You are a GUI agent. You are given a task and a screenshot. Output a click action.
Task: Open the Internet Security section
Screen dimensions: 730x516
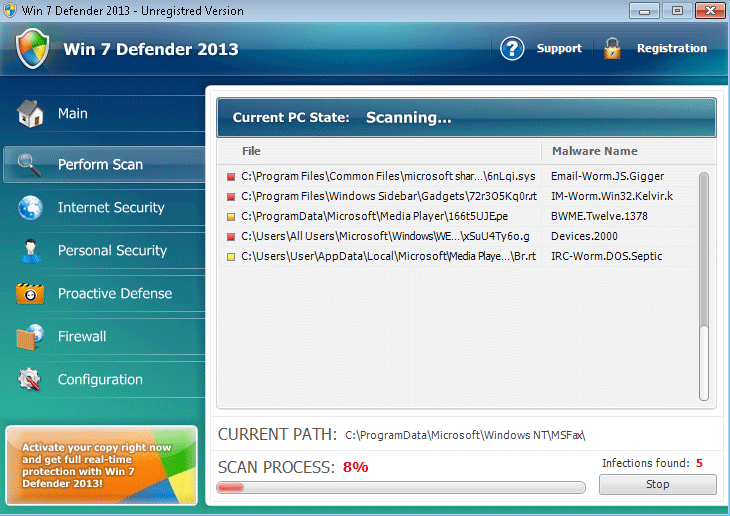point(110,208)
